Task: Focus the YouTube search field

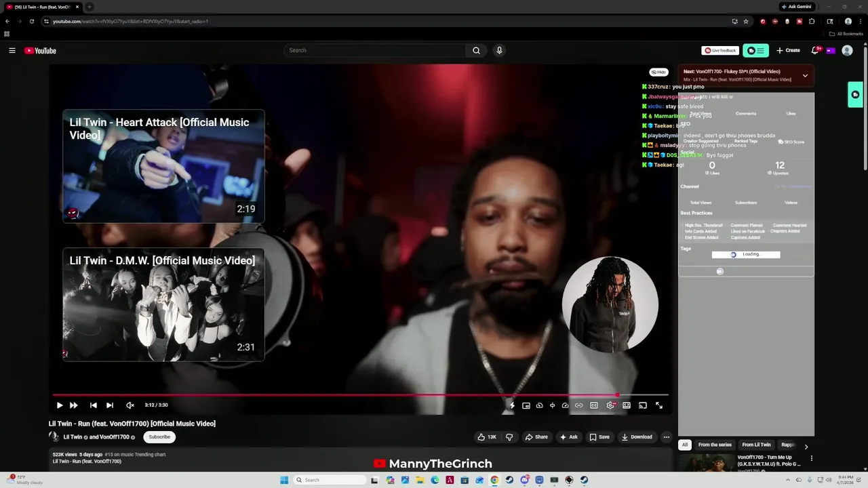Action: tap(375, 50)
